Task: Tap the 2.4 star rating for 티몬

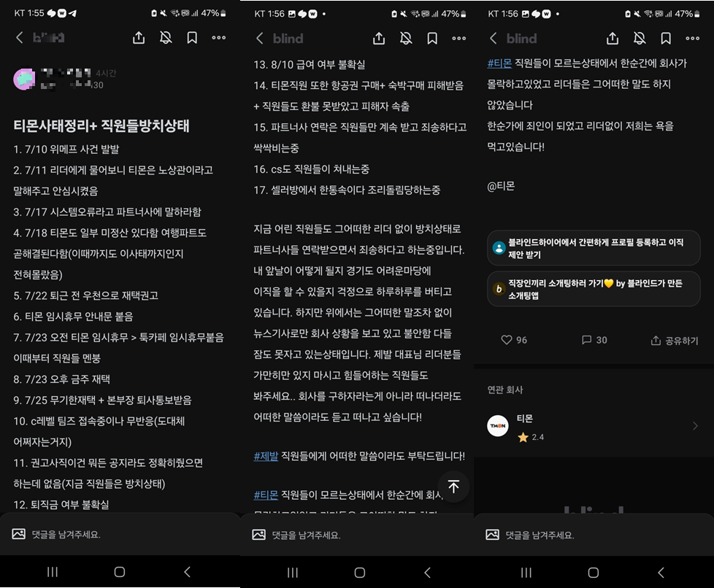Action: 531,437
